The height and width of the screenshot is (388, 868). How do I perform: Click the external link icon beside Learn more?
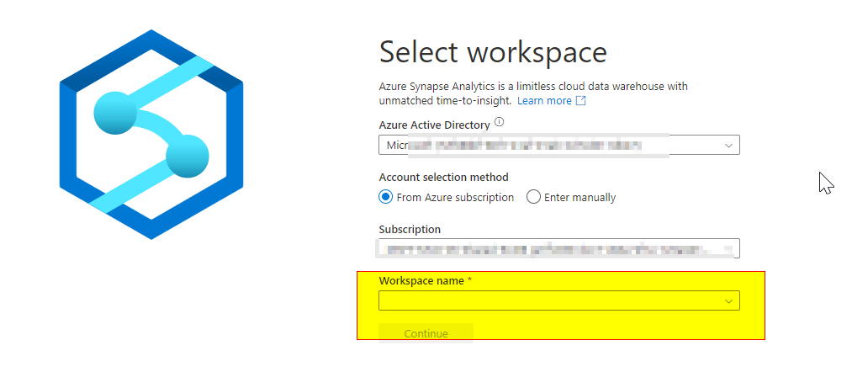[580, 101]
